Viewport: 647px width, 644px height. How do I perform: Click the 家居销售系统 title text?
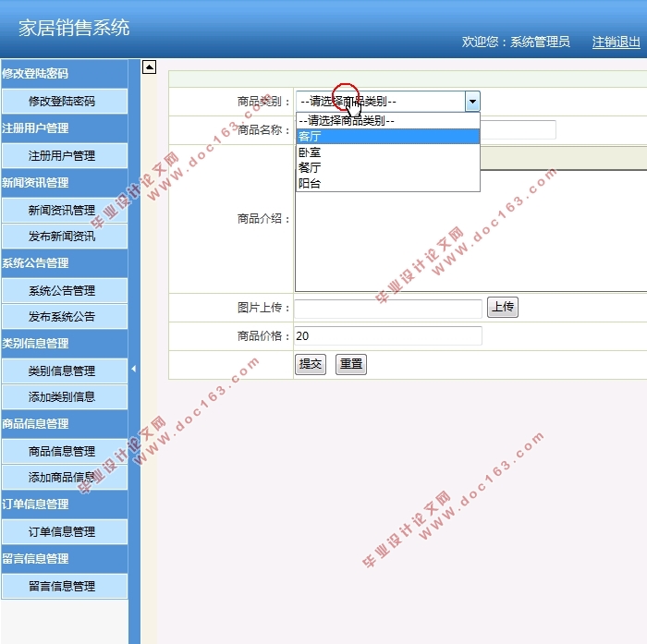(x=74, y=28)
